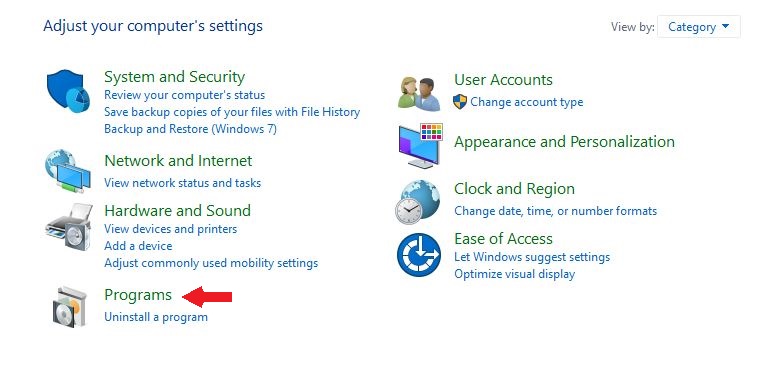Image resolution: width=775 pixels, height=368 pixels.
Task: Open the Ease of Access icon
Action: pyautogui.click(x=419, y=255)
